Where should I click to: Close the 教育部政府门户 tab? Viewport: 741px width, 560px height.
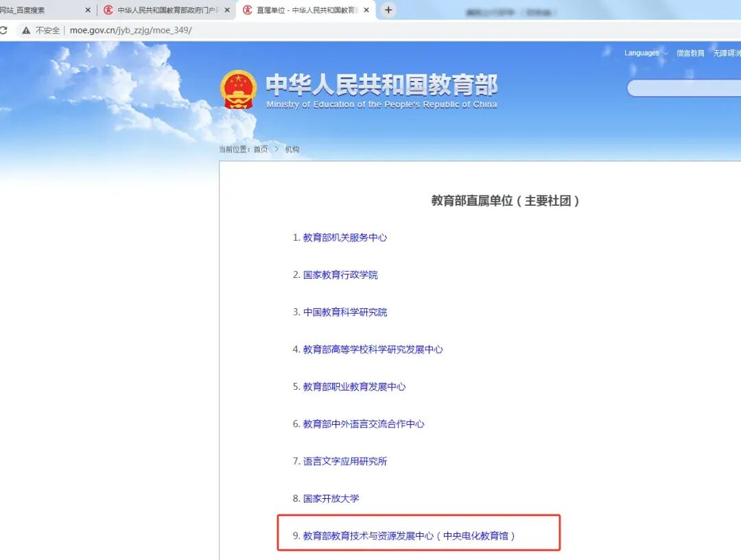[x=227, y=10]
